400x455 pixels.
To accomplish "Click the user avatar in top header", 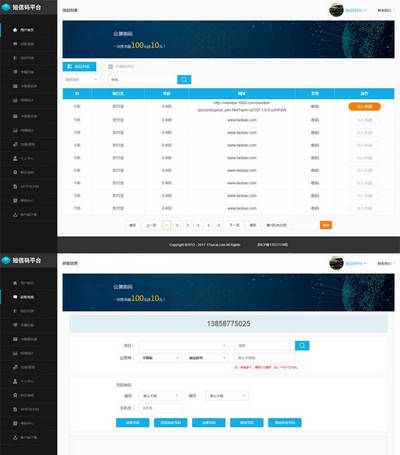I will (336, 10).
